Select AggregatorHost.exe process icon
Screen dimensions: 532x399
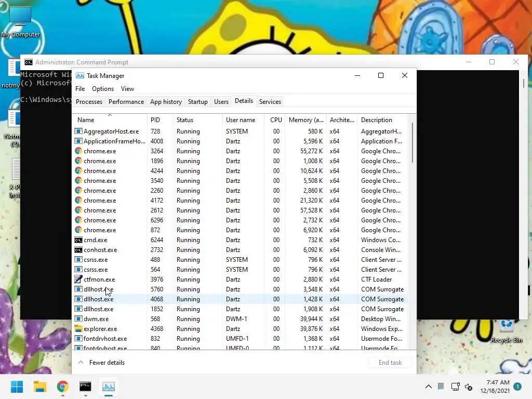tap(78, 131)
